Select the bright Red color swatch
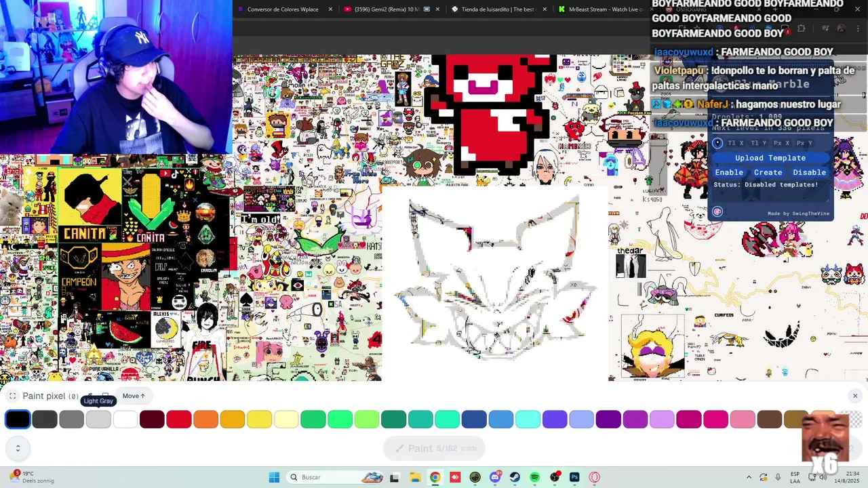Viewport: 868px width, 488px height. click(179, 420)
